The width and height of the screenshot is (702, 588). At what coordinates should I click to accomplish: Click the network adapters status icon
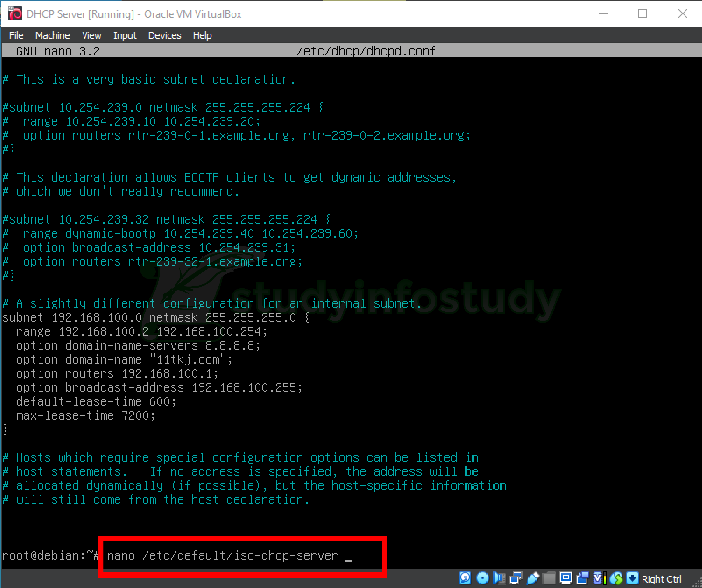(516, 578)
